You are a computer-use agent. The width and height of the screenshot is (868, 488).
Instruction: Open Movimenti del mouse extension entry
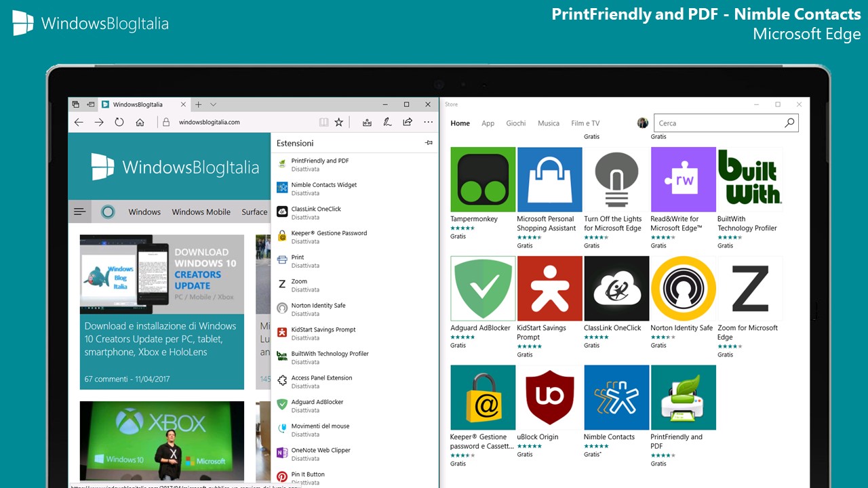point(355,430)
